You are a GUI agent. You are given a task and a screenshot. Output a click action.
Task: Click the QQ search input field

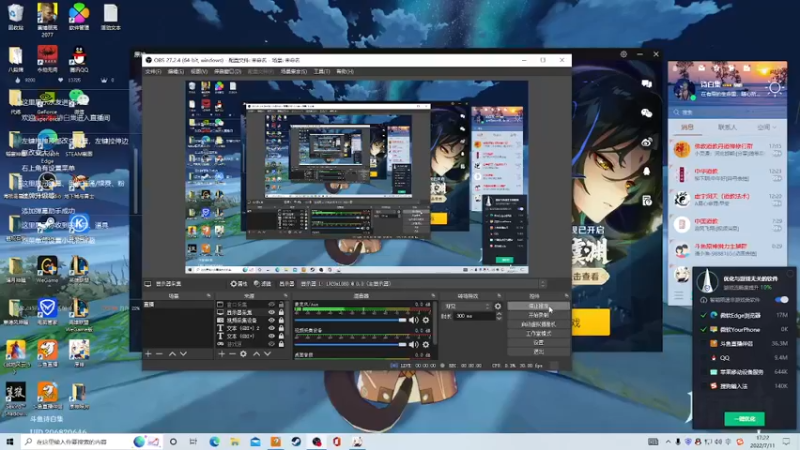click(727, 112)
